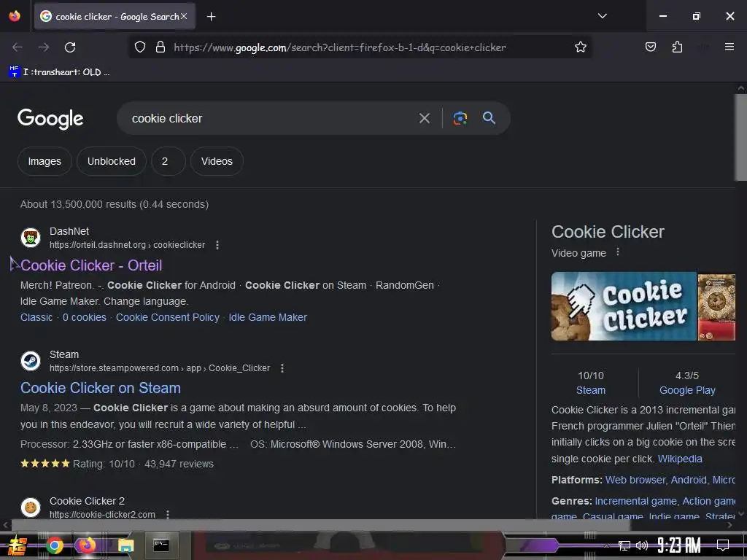Viewport: 747px width, 560px height.
Task: Open the command prompt taskbar icon
Action: click(161, 545)
